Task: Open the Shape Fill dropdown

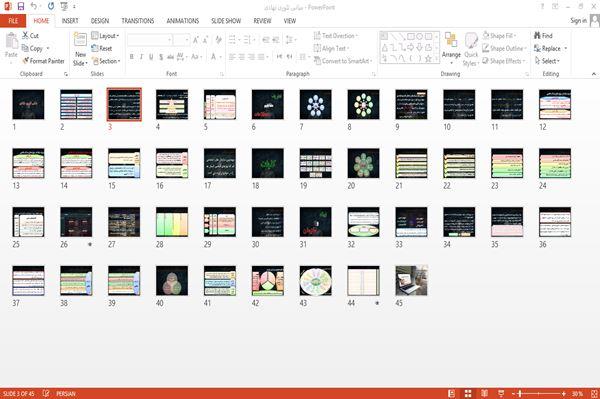Action: (x=499, y=36)
